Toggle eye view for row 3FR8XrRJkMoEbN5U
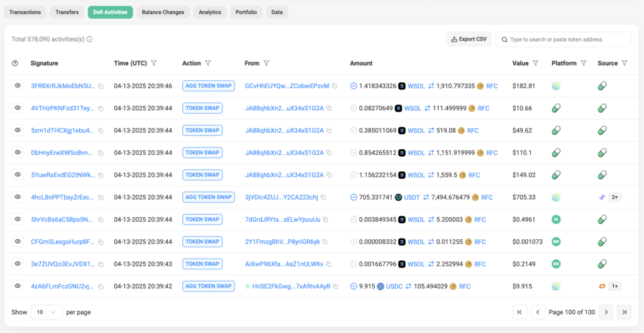 click(x=18, y=86)
